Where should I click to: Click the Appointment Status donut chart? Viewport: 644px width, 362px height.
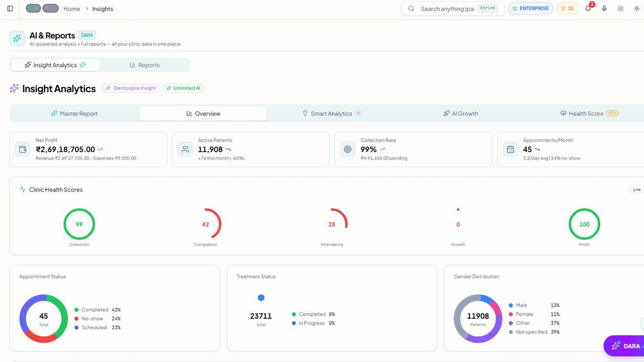pos(44,318)
